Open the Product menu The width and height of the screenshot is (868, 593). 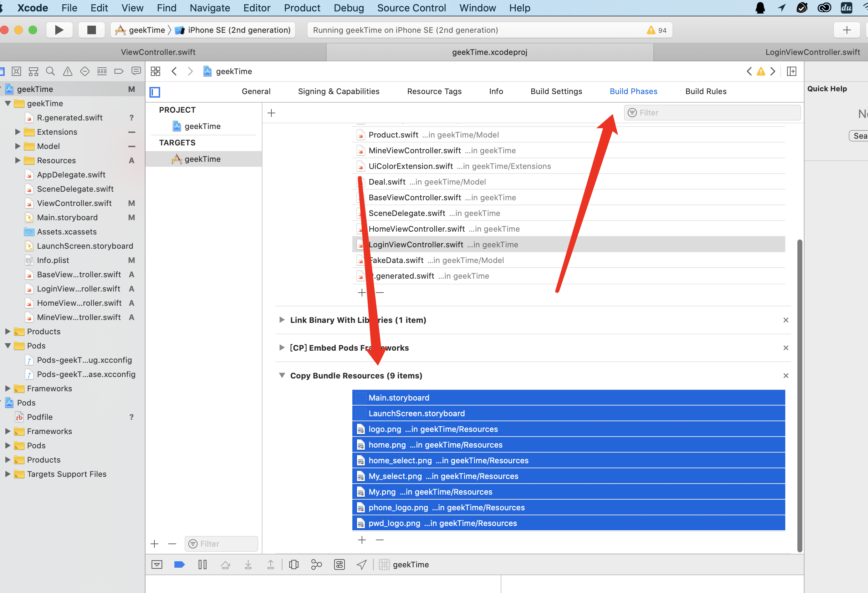pyautogui.click(x=302, y=8)
